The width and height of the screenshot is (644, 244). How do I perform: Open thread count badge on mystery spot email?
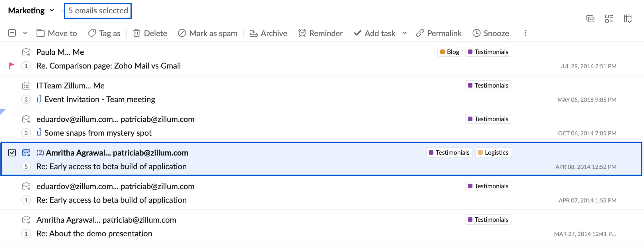[x=26, y=133]
